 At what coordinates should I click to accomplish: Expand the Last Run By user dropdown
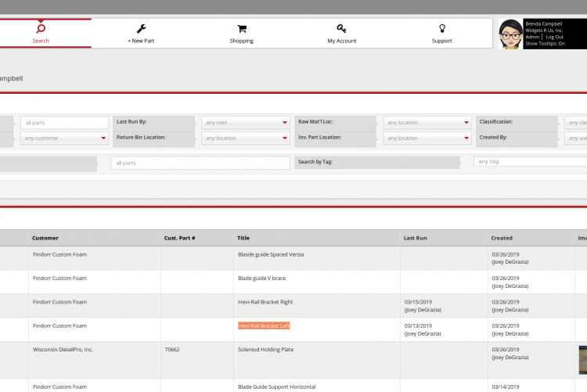point(246,123)
